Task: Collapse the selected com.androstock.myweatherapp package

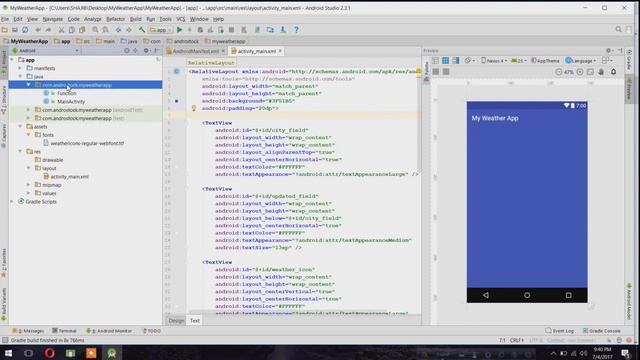Action: [x=29, y=85]
